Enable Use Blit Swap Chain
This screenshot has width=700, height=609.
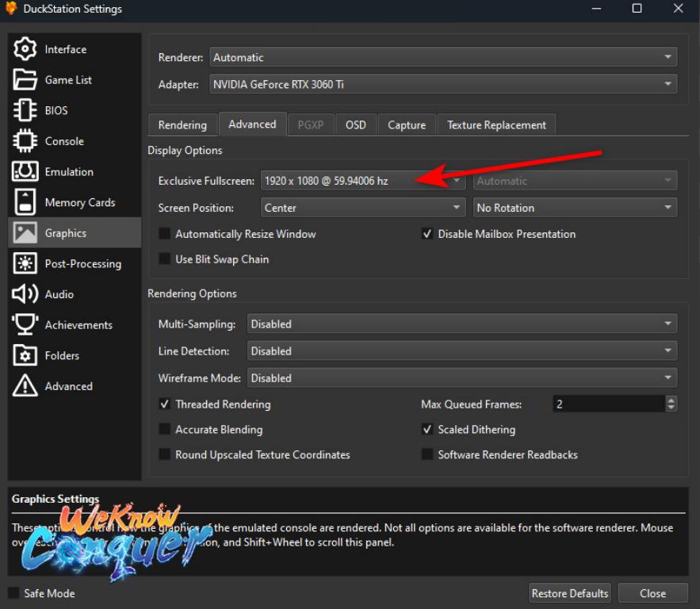[x=165, y=259]
